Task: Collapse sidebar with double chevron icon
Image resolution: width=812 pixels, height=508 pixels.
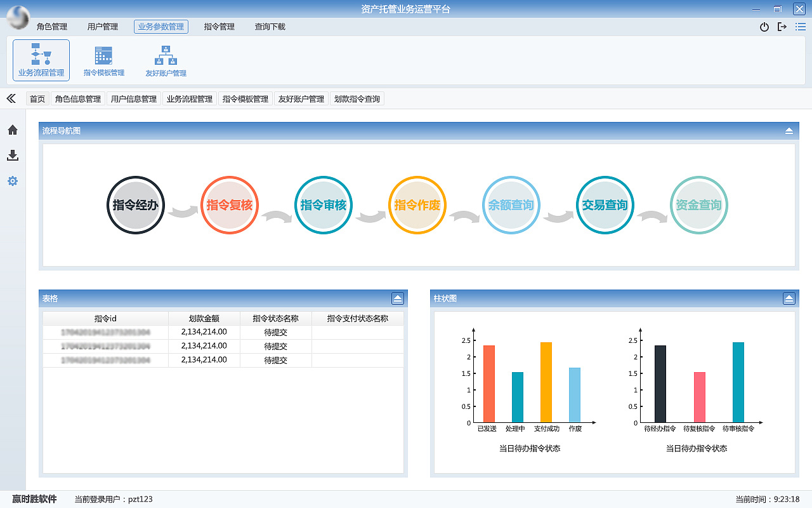Action: (x=11, y=98)
